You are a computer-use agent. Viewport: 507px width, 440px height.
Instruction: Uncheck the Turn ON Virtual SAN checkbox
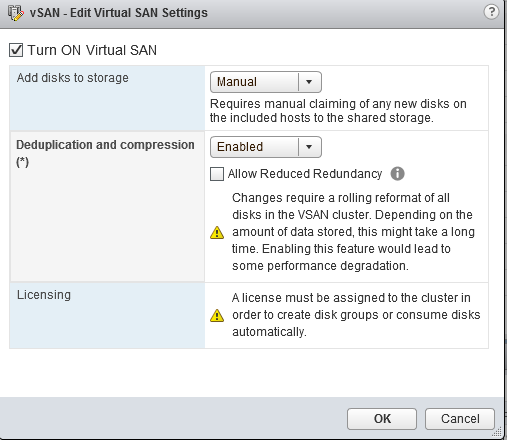point(16,50)
